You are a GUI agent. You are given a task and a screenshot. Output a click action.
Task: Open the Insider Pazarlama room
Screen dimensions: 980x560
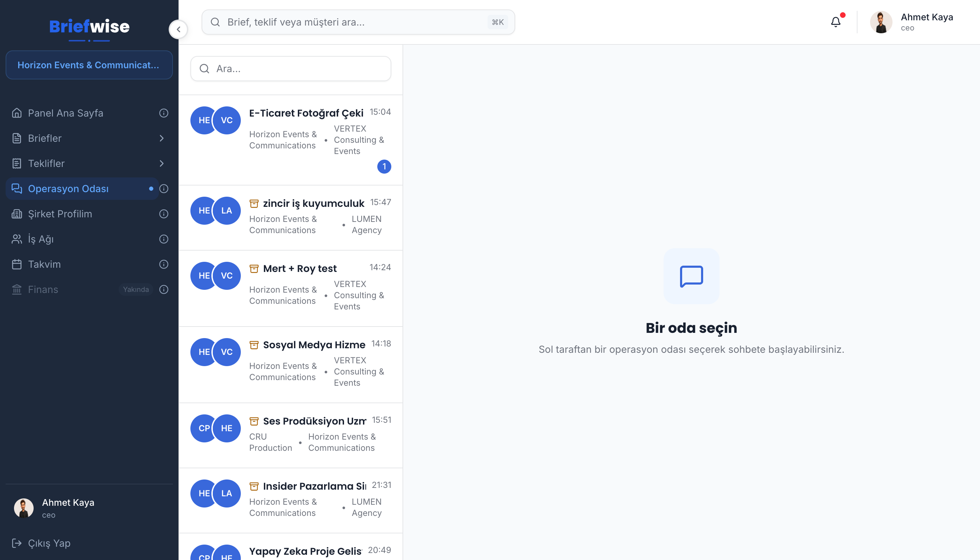click(291, 500)
